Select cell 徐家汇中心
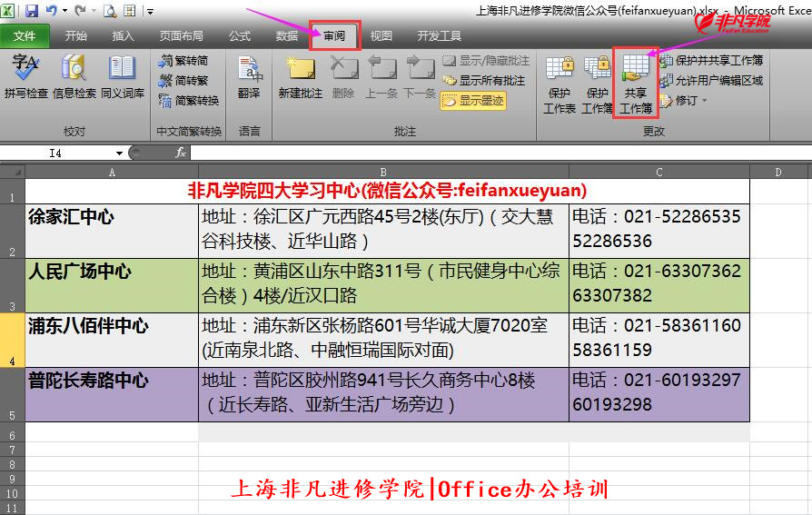The width and height of the screenshot is (812, 515). pyautogui.click(x=112, y=231)
